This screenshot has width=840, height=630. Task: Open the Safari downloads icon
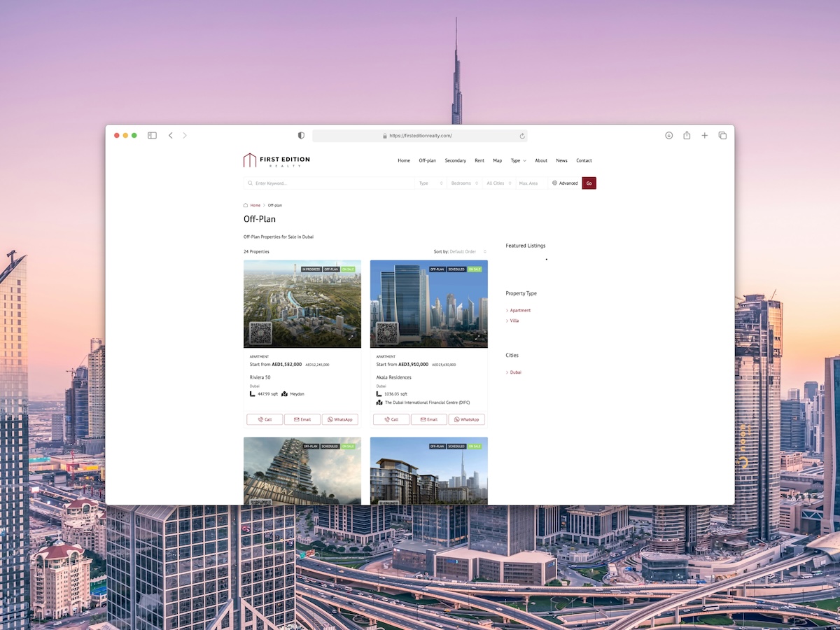(668, 136)
